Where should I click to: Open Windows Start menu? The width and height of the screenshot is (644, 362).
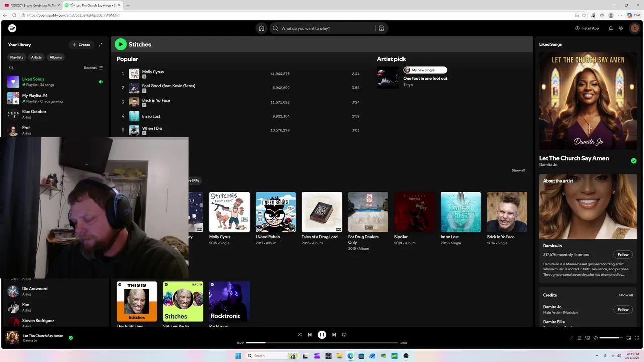point(238,356)
